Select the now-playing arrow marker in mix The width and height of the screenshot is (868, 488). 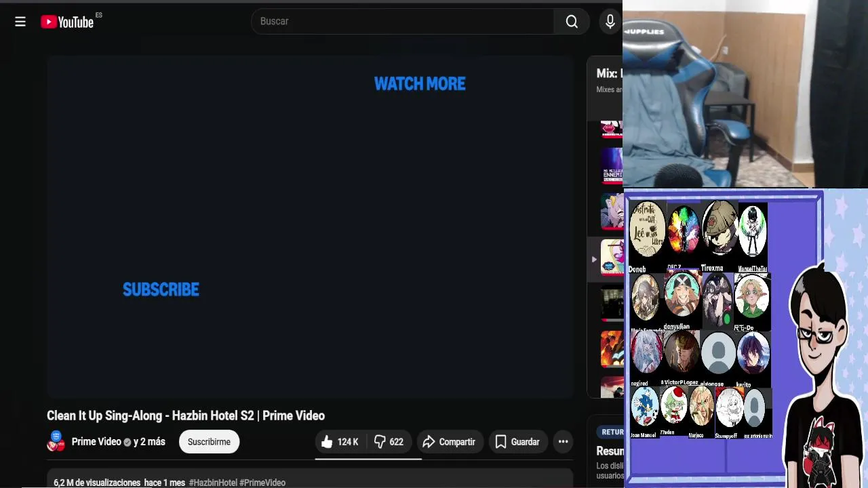coord(594,259)
